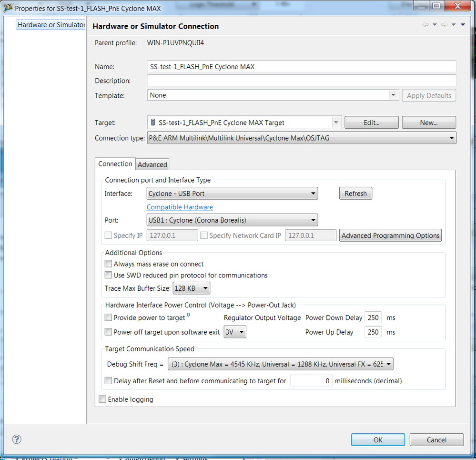This screenshot has height=460, width=476.
Task: Enable Power off target upon exit
Action: pyautogui.click(x=108, y=332)
